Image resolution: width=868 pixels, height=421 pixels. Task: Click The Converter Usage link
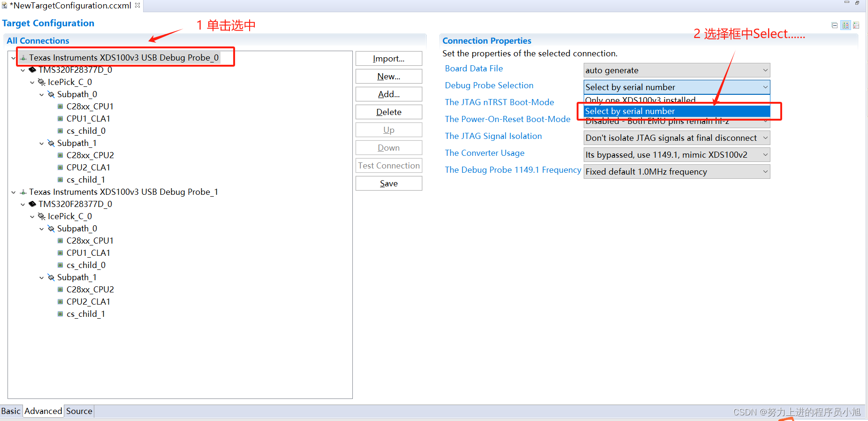[485, 153]
